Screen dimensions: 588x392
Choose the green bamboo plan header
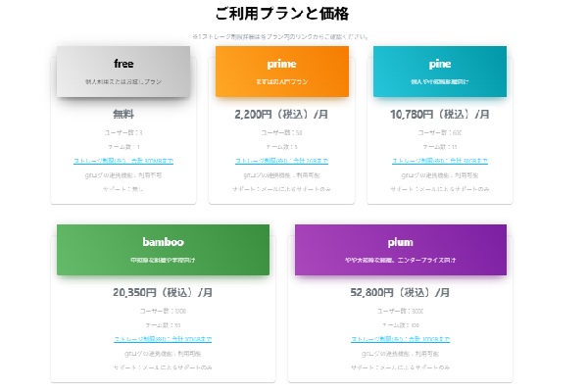[163, 250]
